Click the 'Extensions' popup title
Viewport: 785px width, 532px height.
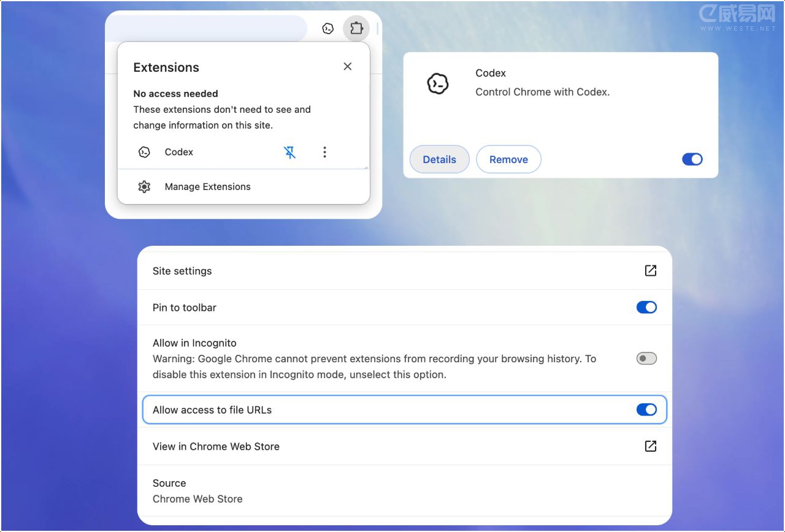[166, 67]
